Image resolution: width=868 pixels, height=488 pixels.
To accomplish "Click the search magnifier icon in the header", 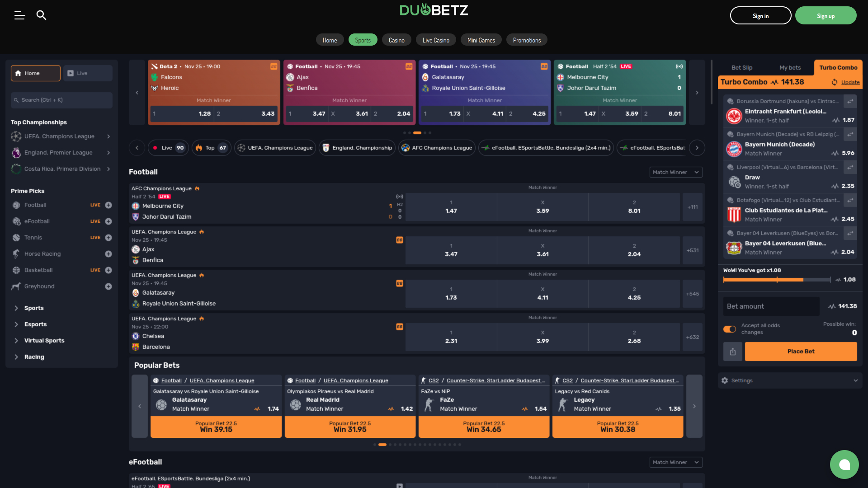I will point(41,15).
